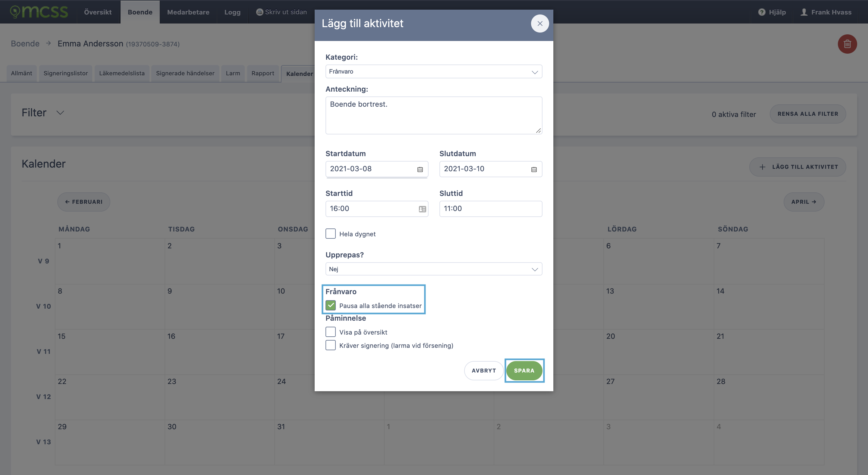Screen dimensions: 868x475
Task: Expand the Filter section chevron
Action: [60, 112]
